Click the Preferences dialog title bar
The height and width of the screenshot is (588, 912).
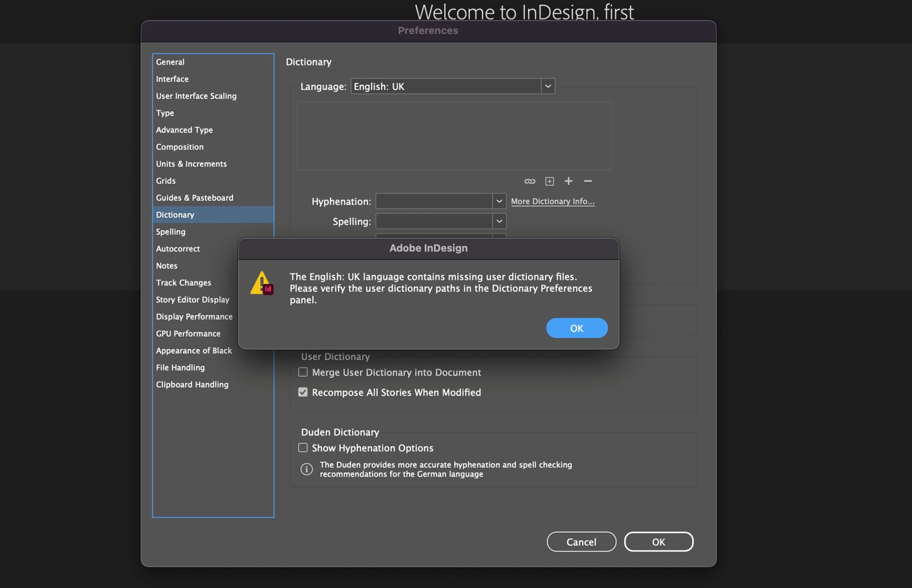point(428,31)
